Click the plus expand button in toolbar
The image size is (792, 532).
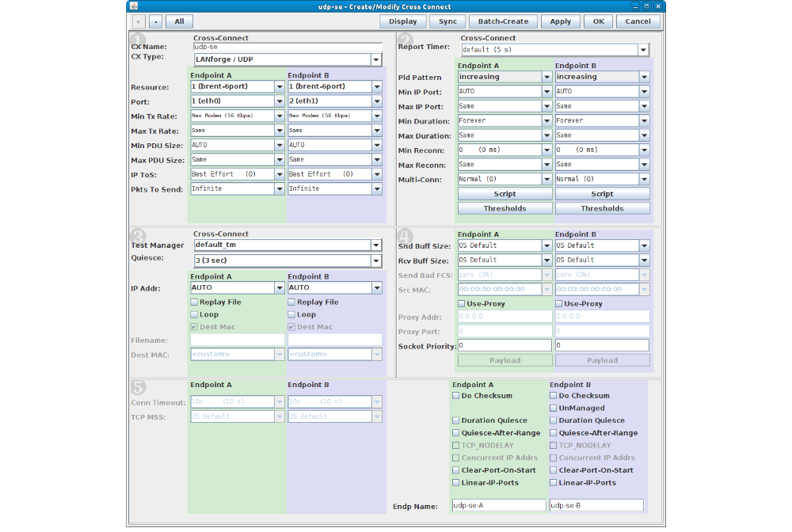coord(139,21)
